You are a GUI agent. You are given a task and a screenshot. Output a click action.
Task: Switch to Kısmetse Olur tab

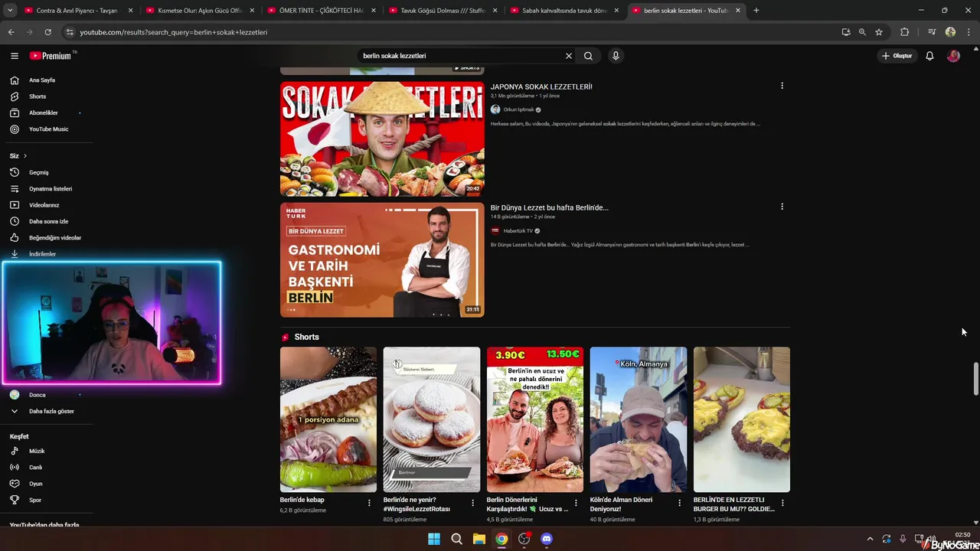click(x=200, y=11)
